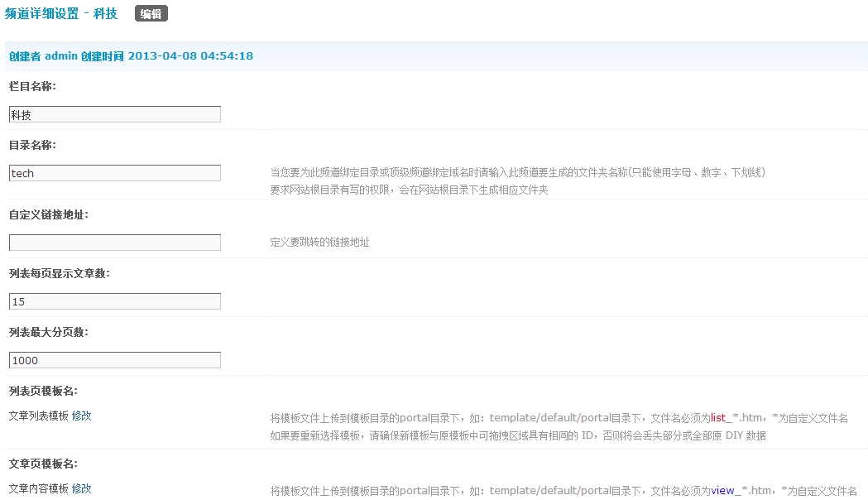
Task: Click the red list_ filename text in the hint
Action: tap(722, 418)
